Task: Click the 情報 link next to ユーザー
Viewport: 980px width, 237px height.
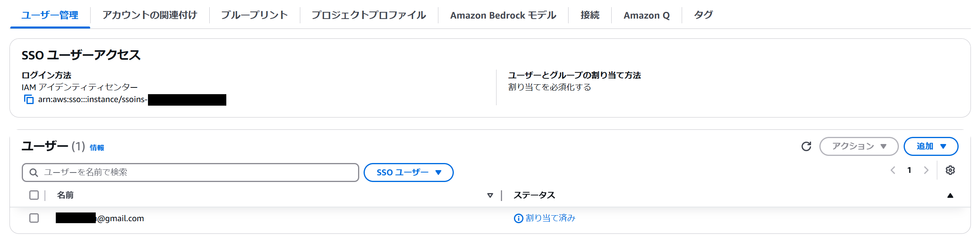Action: 97,148
